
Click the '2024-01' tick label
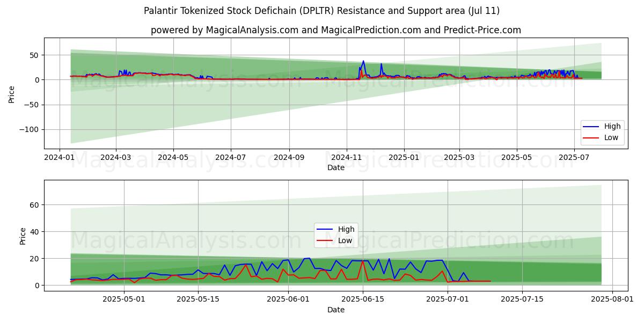[59, 157]
